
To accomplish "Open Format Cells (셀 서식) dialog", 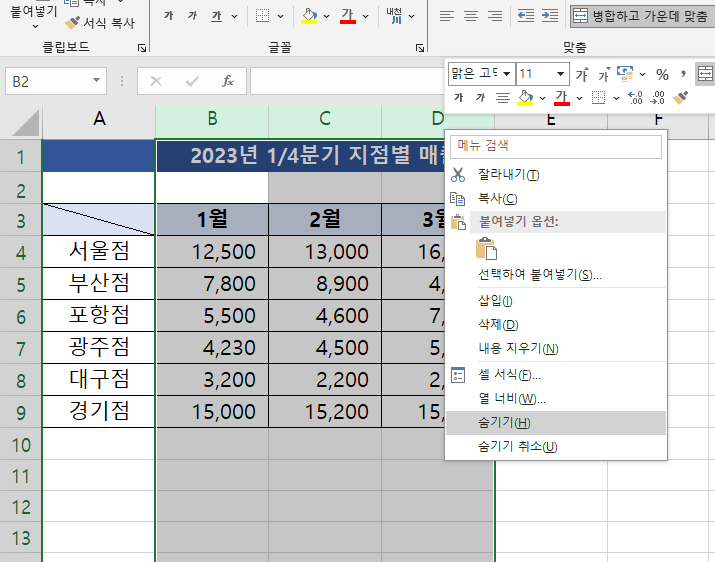I will point(556,375).
